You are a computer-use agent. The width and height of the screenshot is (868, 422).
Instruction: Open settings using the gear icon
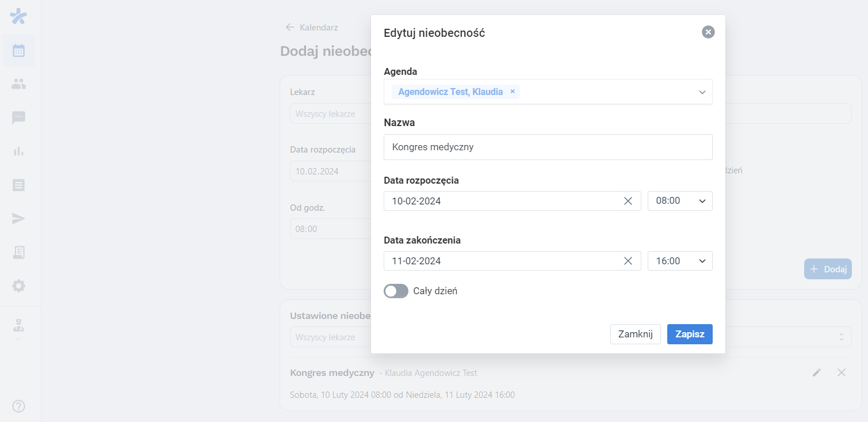pos(18,286)
